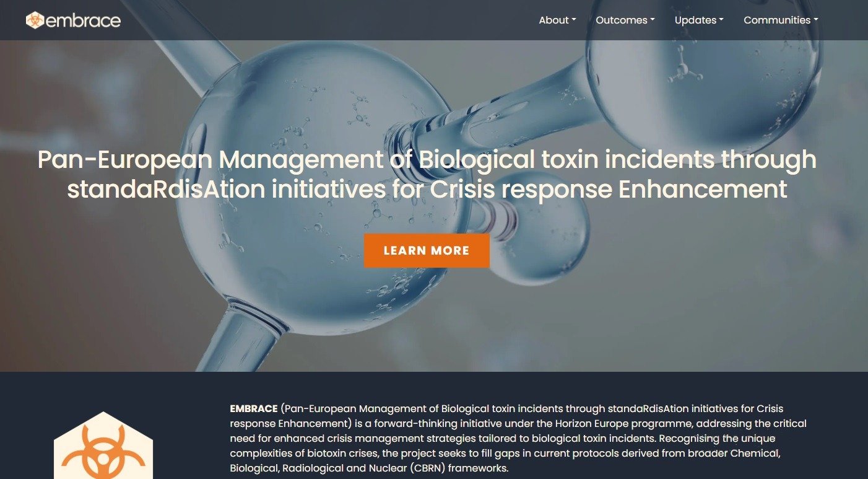Click the caret arrow next to About

[574, 20]
